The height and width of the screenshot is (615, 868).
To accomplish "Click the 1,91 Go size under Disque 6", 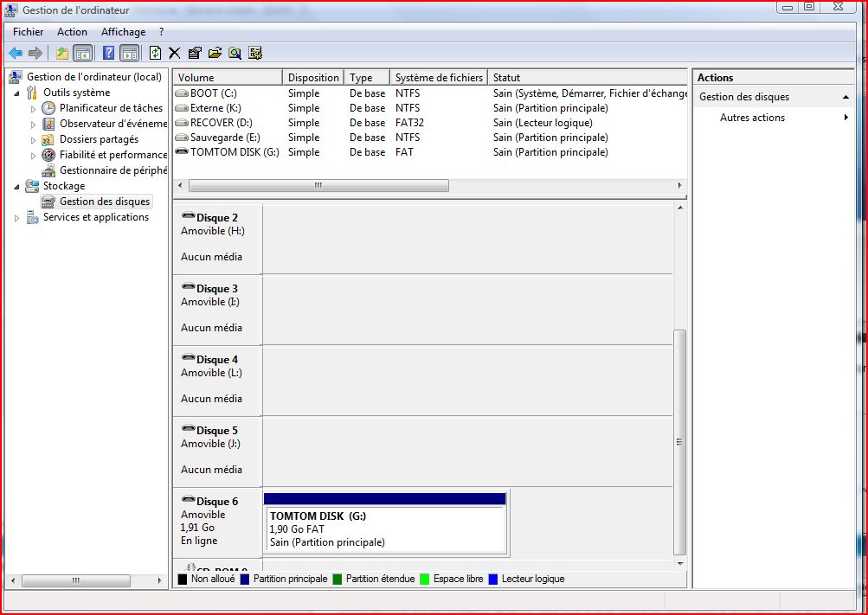I will tap(197, 528).
